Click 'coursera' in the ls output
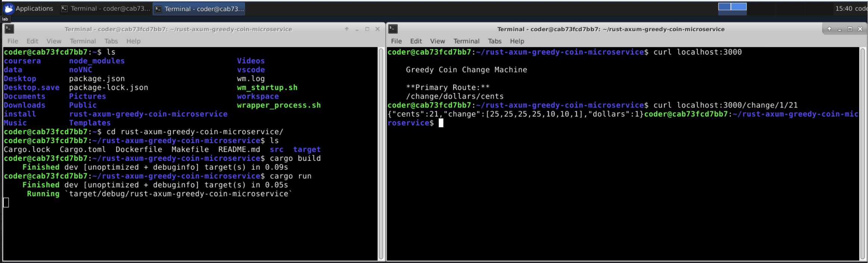868x263 pixels. pyautogui.click(x=22, y=61)
